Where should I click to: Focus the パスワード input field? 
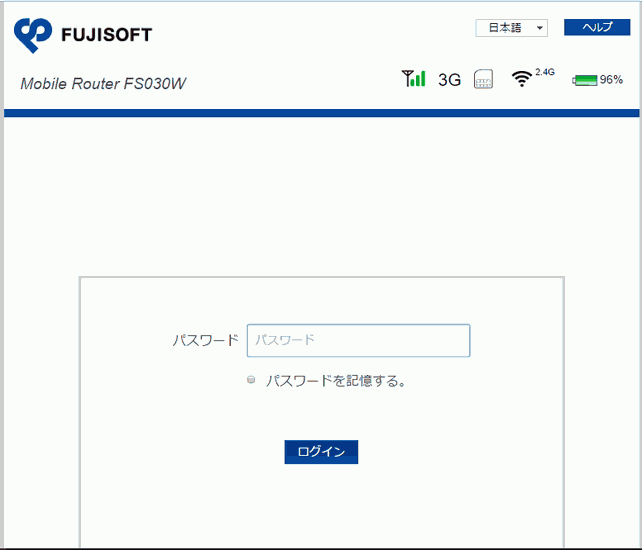(358, 340)
